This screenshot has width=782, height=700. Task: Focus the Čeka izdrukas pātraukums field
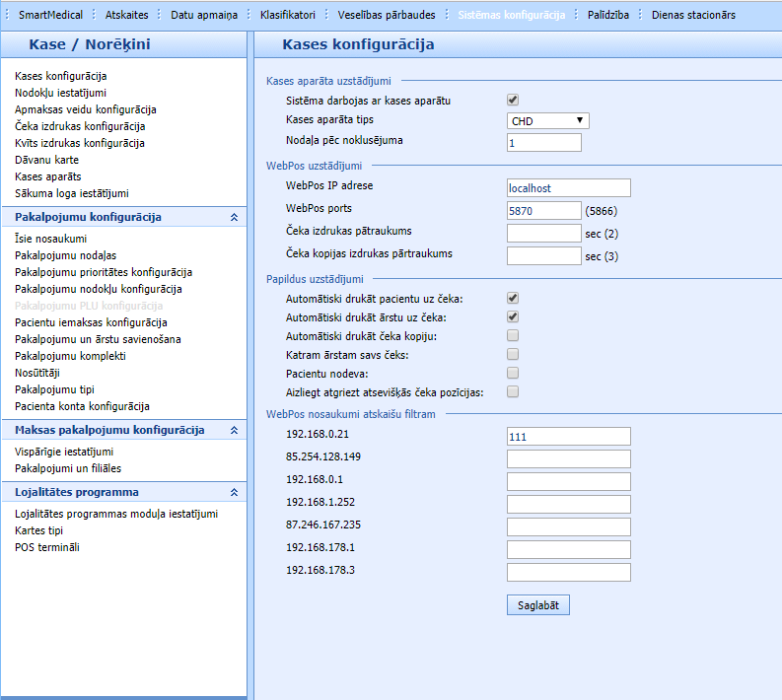click(543, 234)
